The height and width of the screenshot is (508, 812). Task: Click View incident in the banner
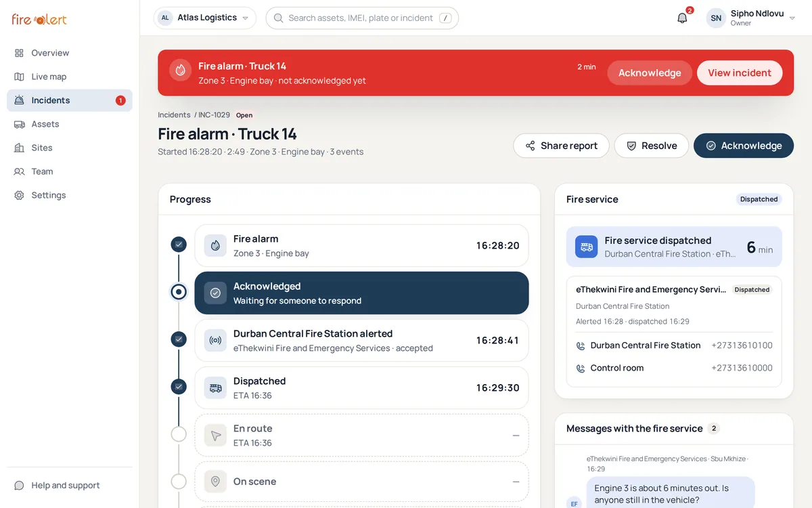740,73
